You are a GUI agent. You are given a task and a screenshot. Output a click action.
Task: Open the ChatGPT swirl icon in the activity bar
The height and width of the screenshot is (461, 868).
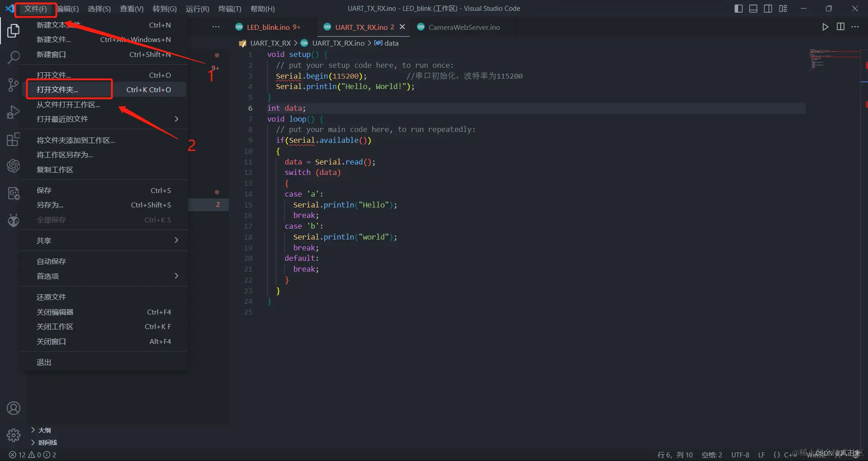(x=14, y=166)
